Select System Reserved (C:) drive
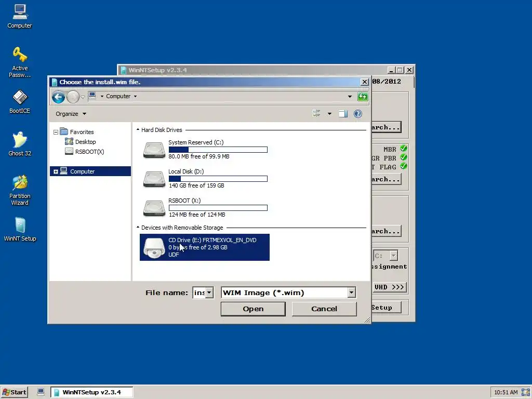Image resolution: width=532 pixels, height=399 pixels. [x=205, y=149]
